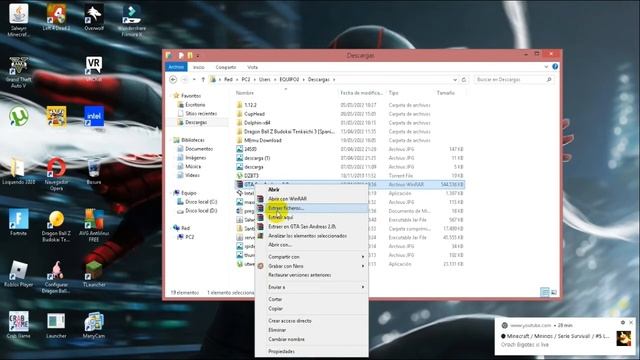Click Abrir con... menu entry
The width and height of the screenshot is (640, 360).
point(311,245)
